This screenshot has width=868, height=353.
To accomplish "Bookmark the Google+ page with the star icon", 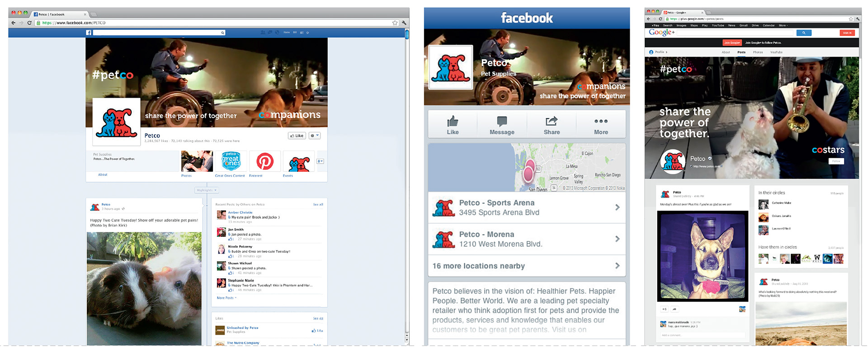I will 851,19.
